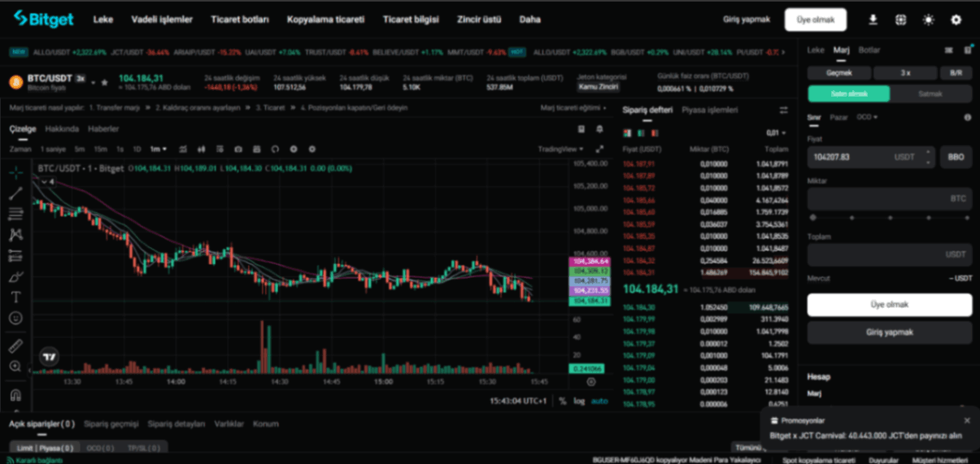Show buy orders only view
980x464 pixels.
point(641,132)
